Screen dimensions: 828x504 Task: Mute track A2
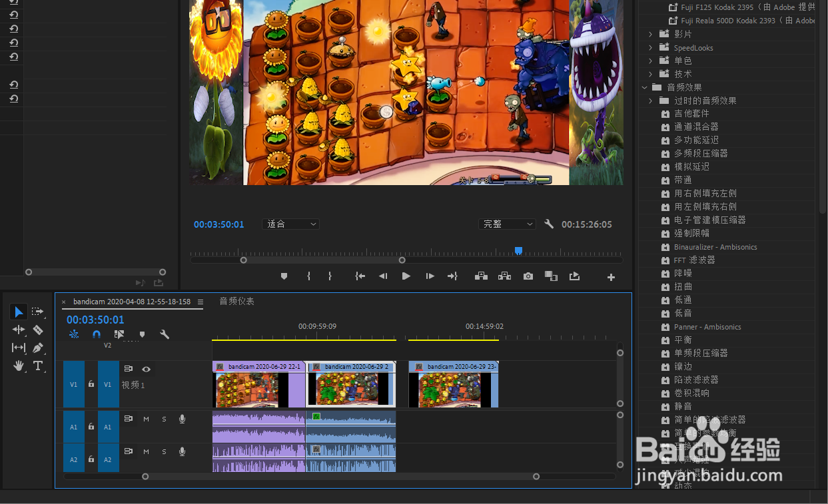click(x=146, y=451)
